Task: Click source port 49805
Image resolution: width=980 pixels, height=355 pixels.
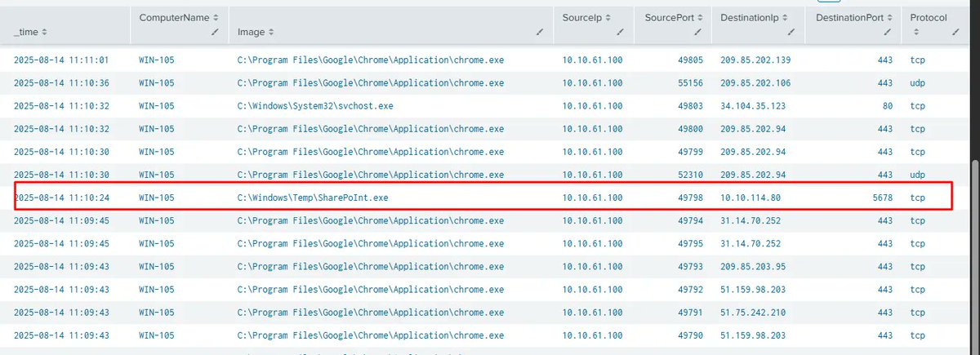Action: [x=689, y=60]
